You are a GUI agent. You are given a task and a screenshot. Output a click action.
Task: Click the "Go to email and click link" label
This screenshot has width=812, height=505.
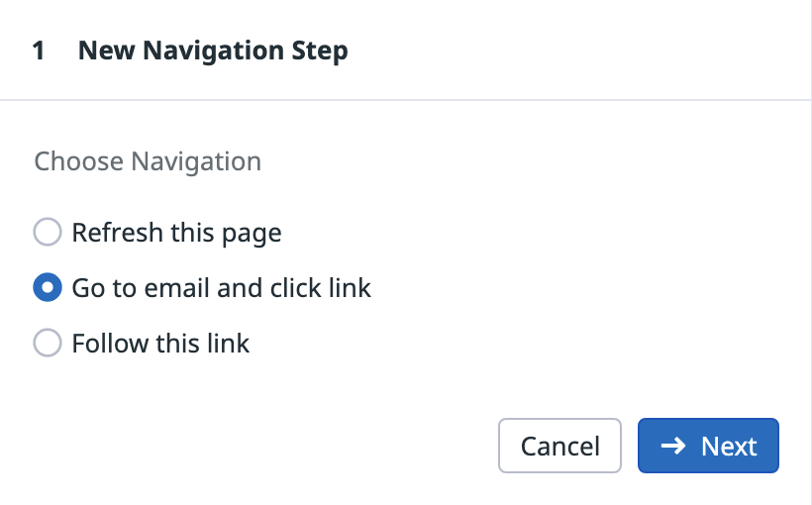pos(221,288)
